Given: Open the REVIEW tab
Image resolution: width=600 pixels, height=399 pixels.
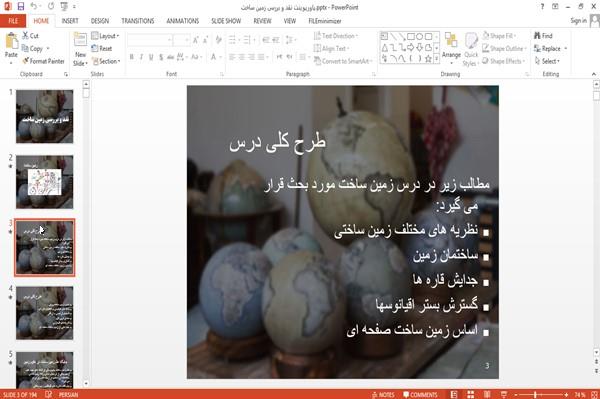Looking at the screenshot, I should [x=262, y=21].
